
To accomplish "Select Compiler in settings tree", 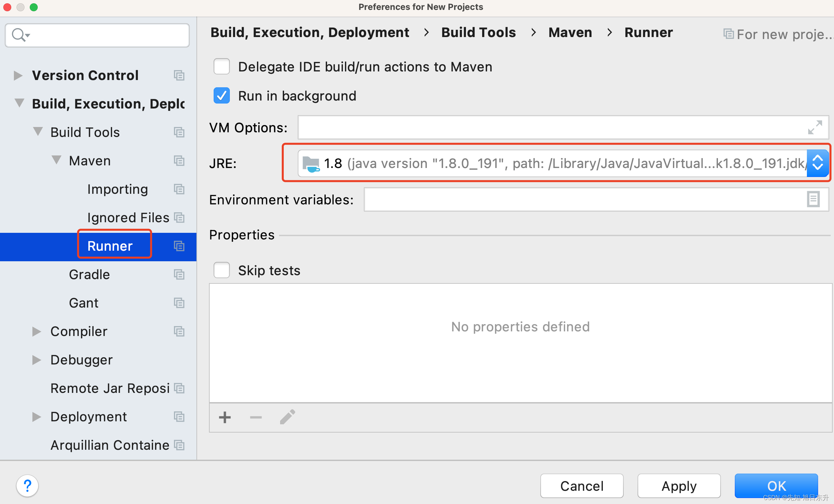I will (x=78, y=331).
